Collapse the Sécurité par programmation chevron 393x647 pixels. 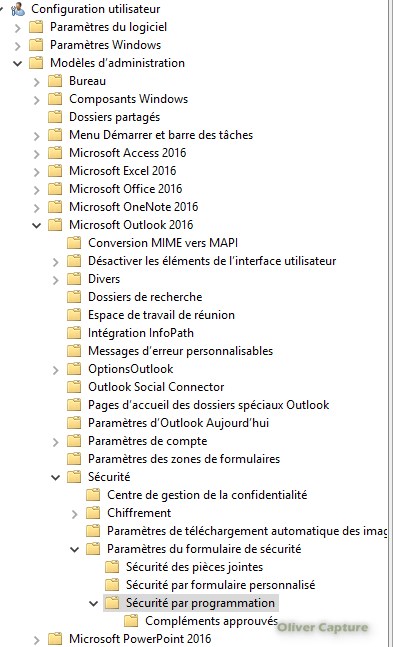pos(93,604)
